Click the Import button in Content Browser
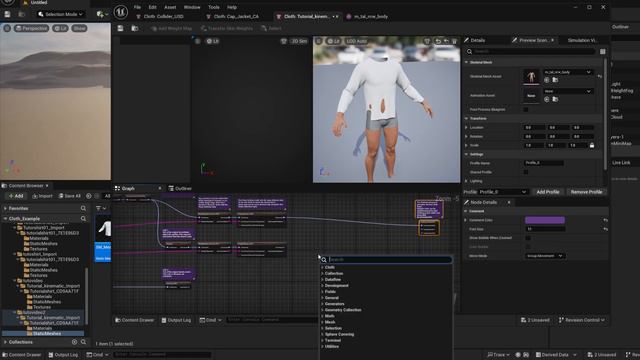640x360 pixels. (x=42, y=196)
